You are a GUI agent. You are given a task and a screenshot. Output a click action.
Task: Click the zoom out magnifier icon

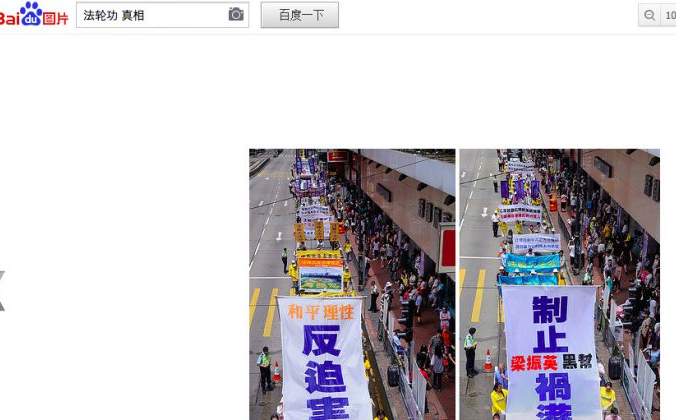[650, 15]
